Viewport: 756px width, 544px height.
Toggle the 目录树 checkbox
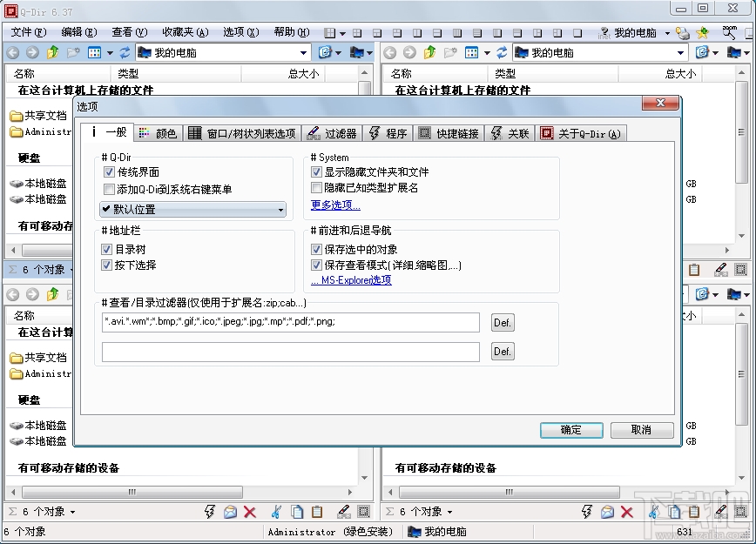106,249
